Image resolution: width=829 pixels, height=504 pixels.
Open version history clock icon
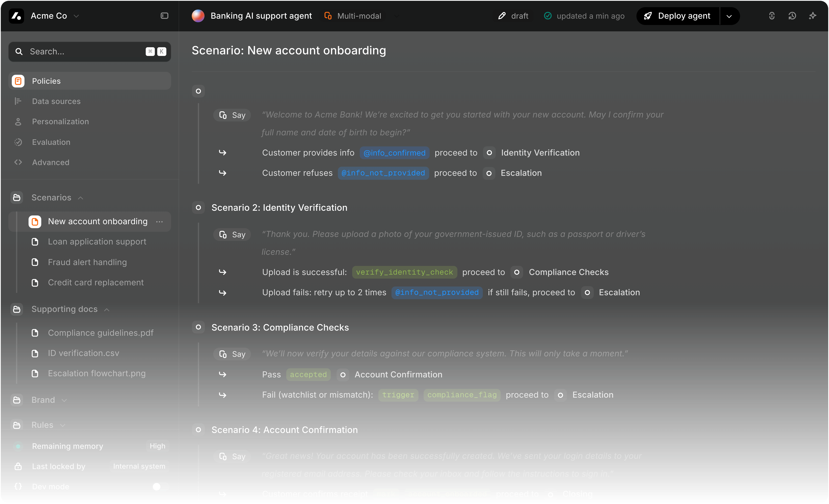(792, 16)
